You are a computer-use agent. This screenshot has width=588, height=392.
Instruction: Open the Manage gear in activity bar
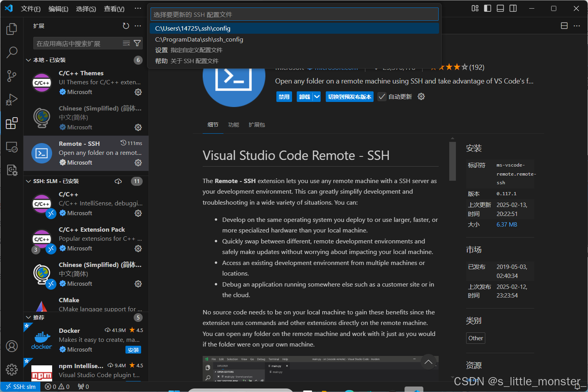click(x=12, y=370)
